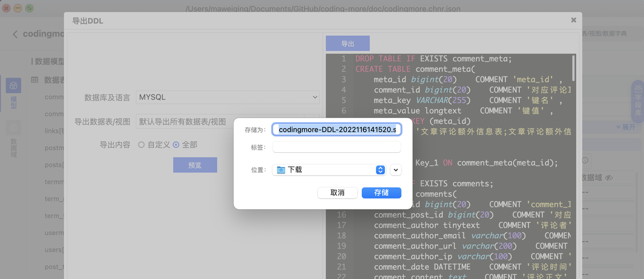Click code line 1 DROP TABLE comment_meta
The height and width of the screenshot is (279, 644).
(x=433, y=59)
